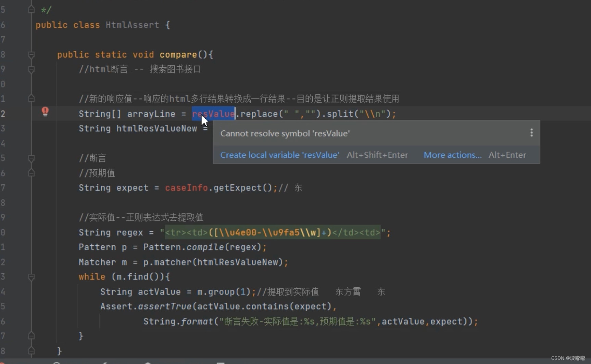Toggle fold at the //断言 comment line
Viewport: 591px width, 364px height.
pyautogui.click(x=31, y=158)
